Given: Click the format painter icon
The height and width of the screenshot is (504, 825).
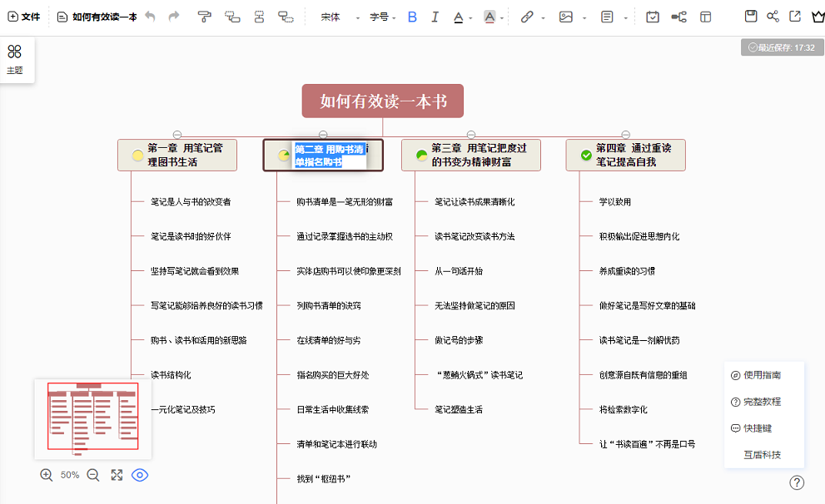Looking at the screenshot, I should point(205,17).
